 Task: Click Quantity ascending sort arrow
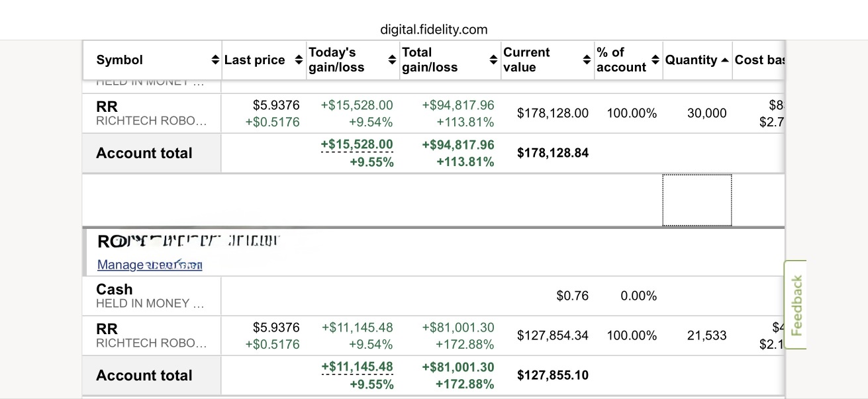pyautogui.click(x=724, y=60)
